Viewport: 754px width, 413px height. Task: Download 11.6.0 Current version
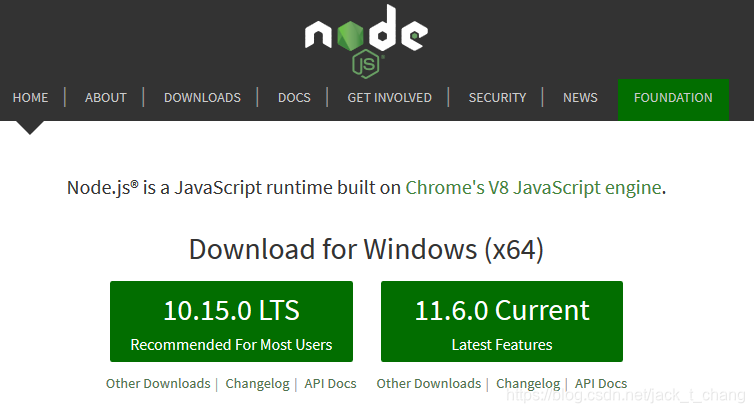click(502, 321)
